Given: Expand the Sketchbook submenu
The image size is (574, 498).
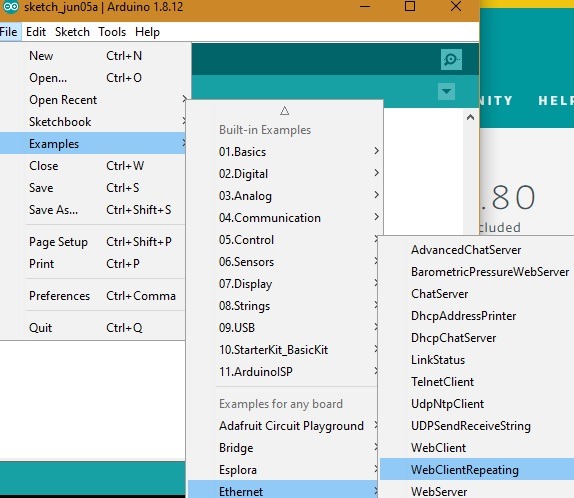Looking at the screenshot, I should (x=93, y=122).
